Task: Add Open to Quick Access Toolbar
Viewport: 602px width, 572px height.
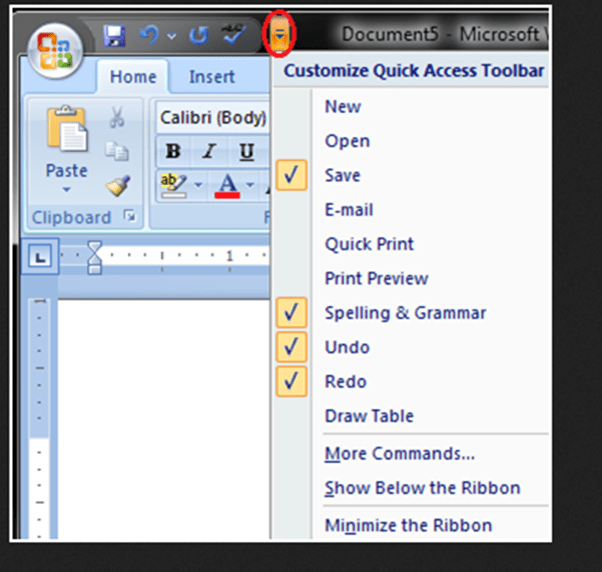Action: 411,141
